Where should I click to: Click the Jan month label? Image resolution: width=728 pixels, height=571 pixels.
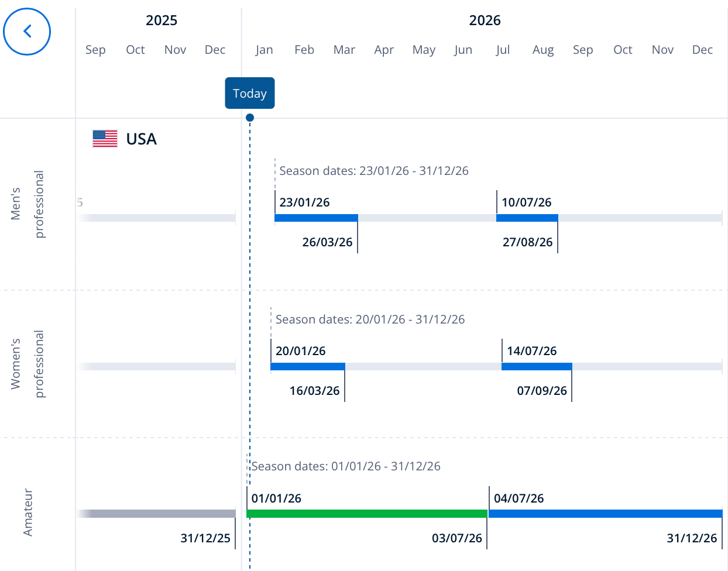tap(265, 50)
